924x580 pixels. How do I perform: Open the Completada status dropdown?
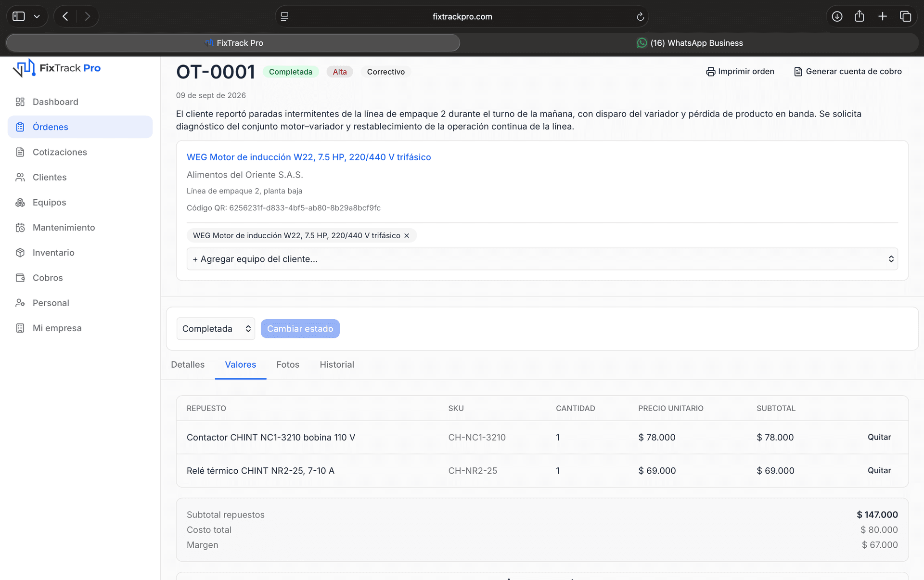click(x=216, y=329)
